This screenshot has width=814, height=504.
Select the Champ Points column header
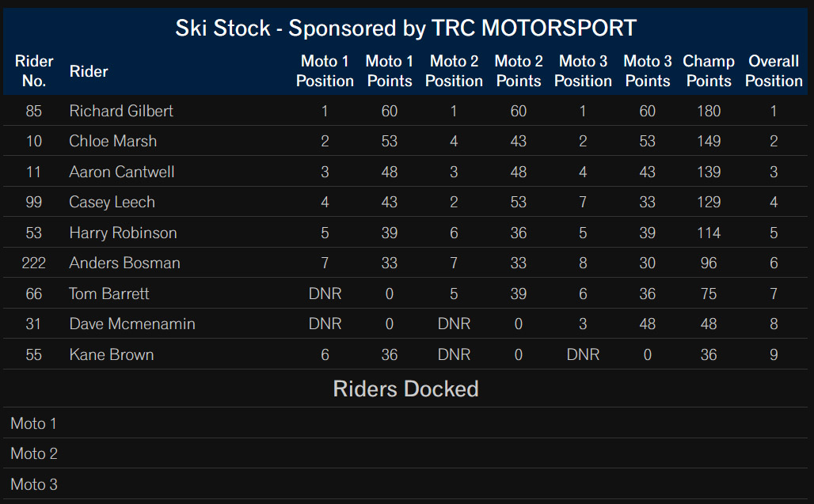coord(709,71)
